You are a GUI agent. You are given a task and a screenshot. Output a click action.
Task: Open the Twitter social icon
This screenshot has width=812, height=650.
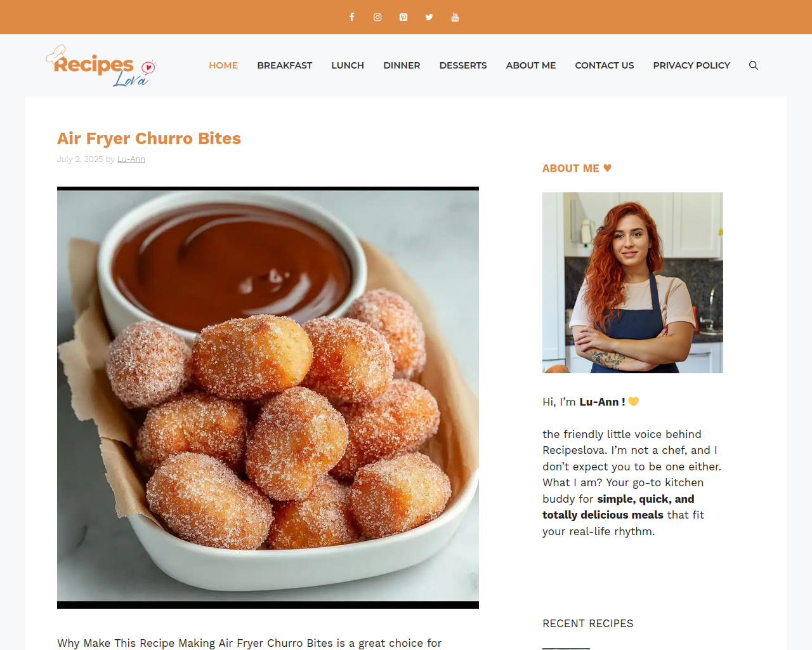429,17
